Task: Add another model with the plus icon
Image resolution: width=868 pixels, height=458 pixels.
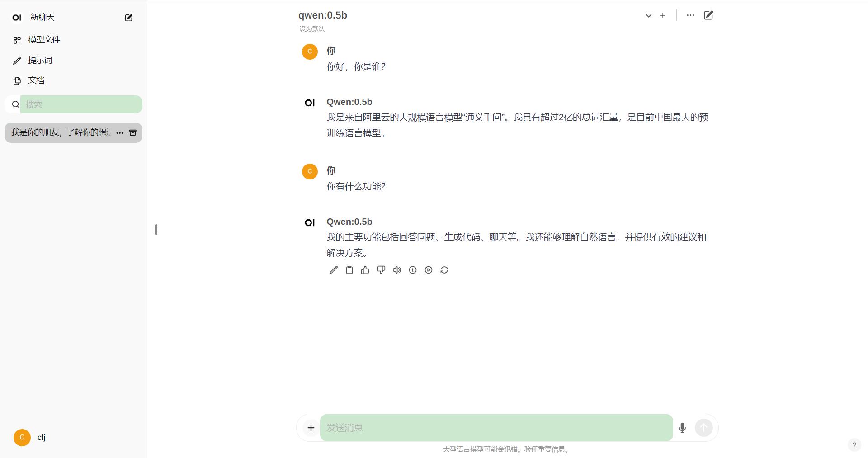Action: click(663, 15)
